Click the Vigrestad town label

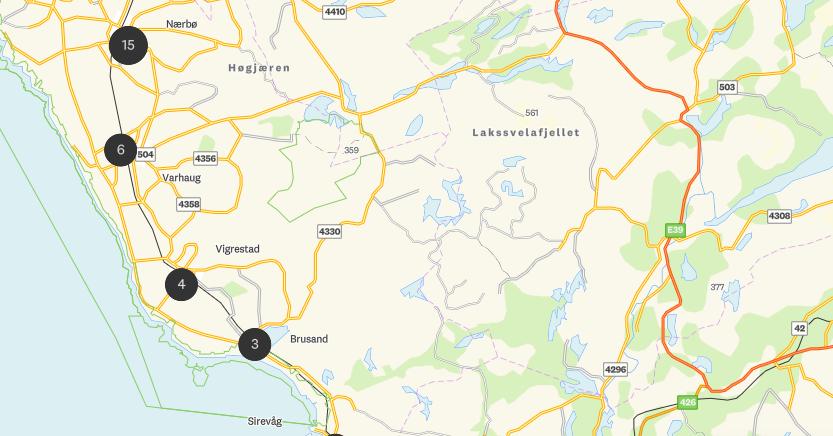[x=237, y=249]
